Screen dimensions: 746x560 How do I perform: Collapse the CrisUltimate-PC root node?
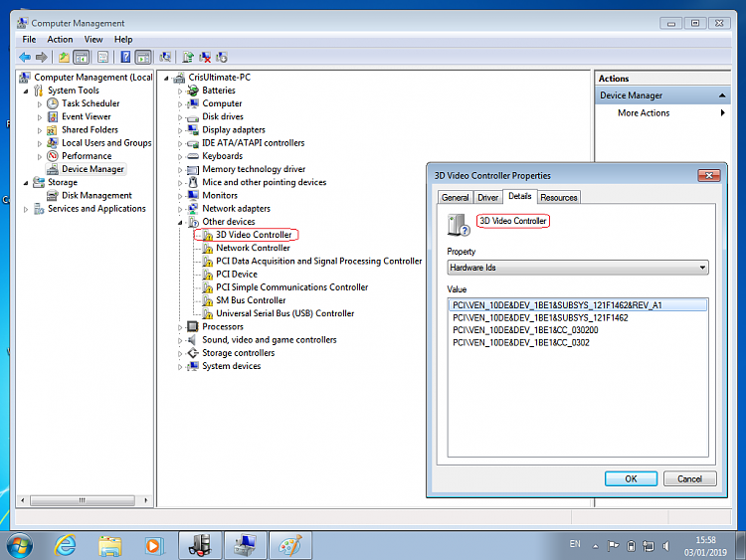[x=166, y=78]
